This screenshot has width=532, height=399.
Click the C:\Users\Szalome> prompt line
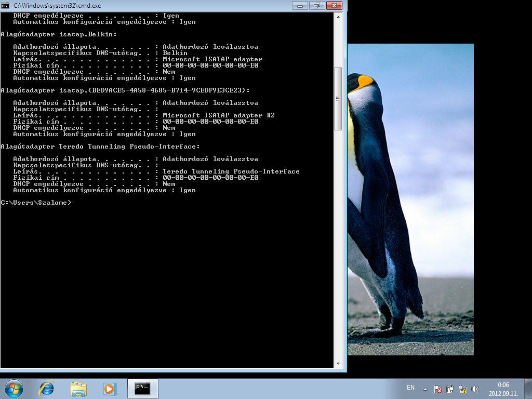click(x=36, y=203)
